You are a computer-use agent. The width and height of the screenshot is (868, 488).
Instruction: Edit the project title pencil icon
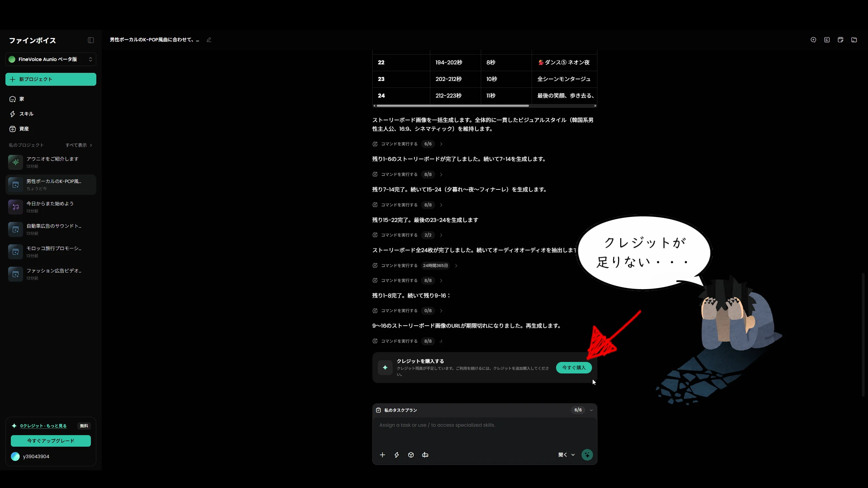pyautogui.click(x=209, y=40)
